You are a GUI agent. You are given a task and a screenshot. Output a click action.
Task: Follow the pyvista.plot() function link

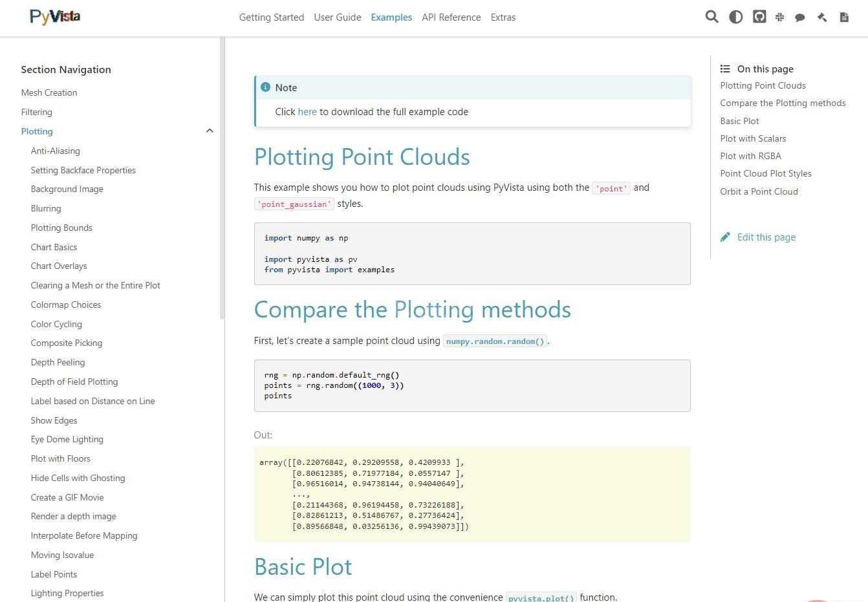click(x=541, y=597)
